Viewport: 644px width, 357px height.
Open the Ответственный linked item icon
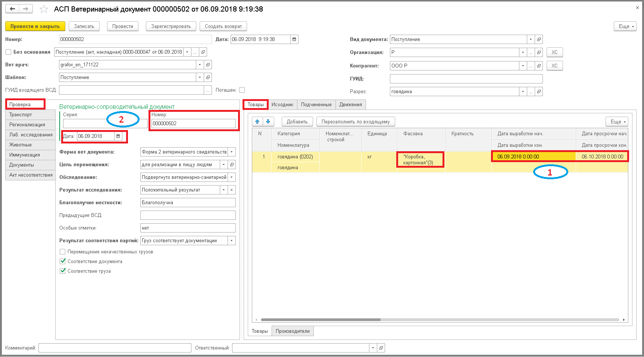click(381, 348)
